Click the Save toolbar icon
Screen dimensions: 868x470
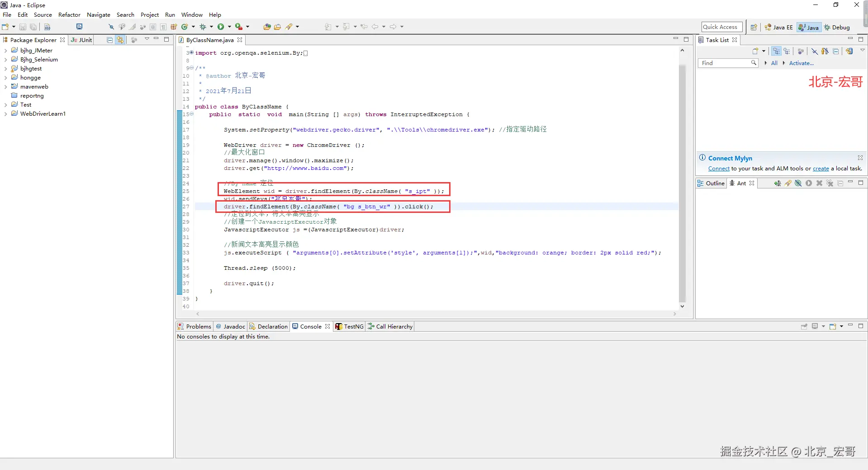click(x=23, y=27)
